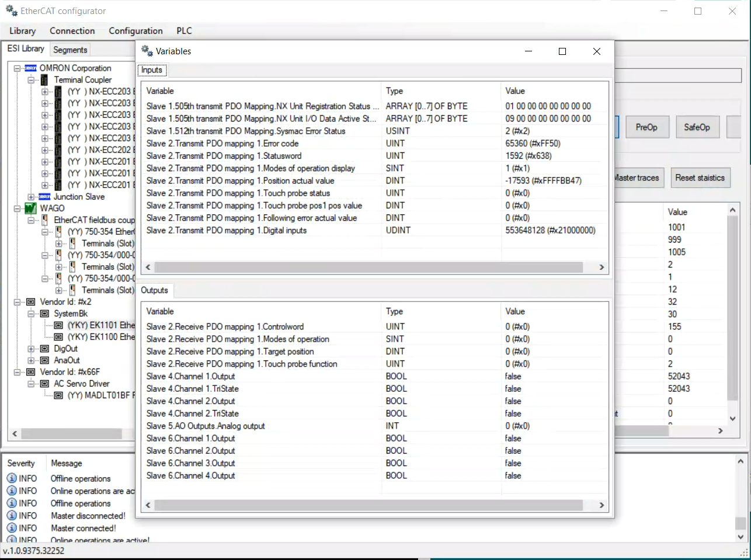Collapse the SystemBk tree node
The image size is (751, 560).
31,314
